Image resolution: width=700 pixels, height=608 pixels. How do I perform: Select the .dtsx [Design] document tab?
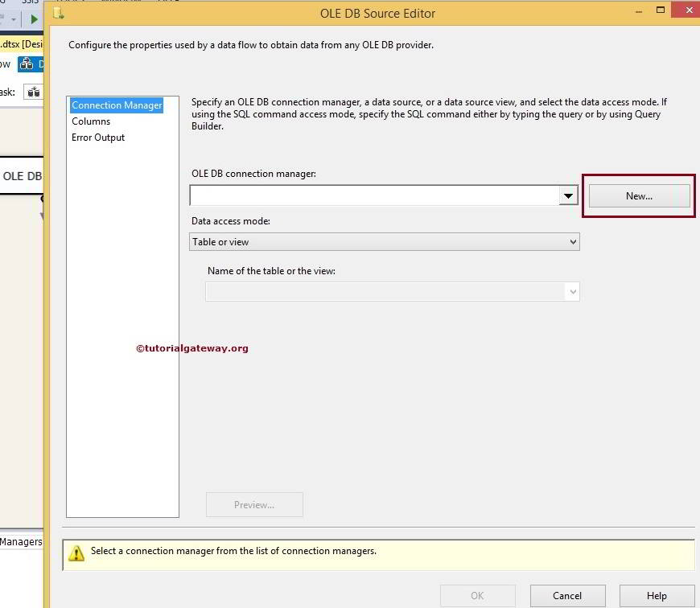[22, 44]
